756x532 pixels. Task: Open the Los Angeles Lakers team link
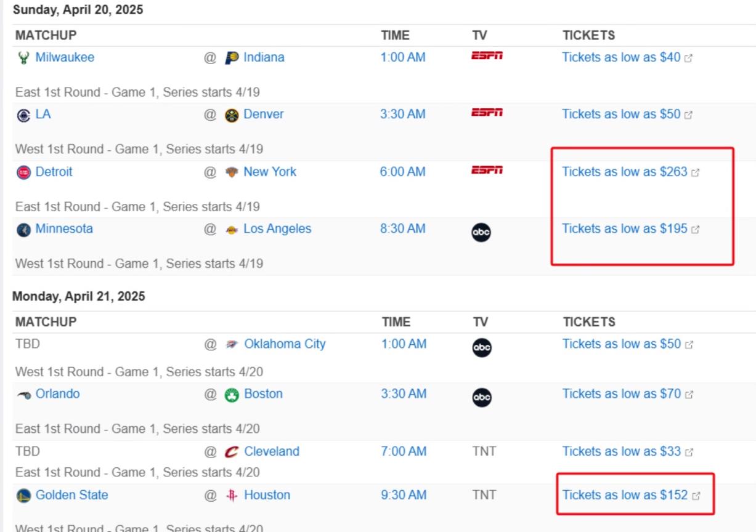(x=277, y=229)
